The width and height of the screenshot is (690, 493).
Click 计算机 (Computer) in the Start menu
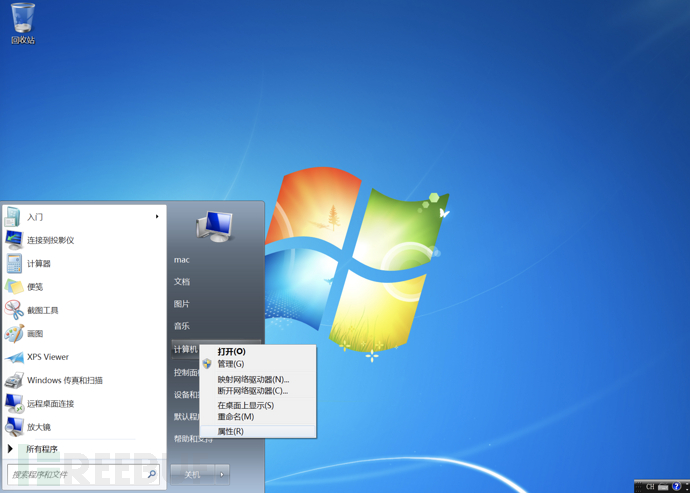coord(186,349)
